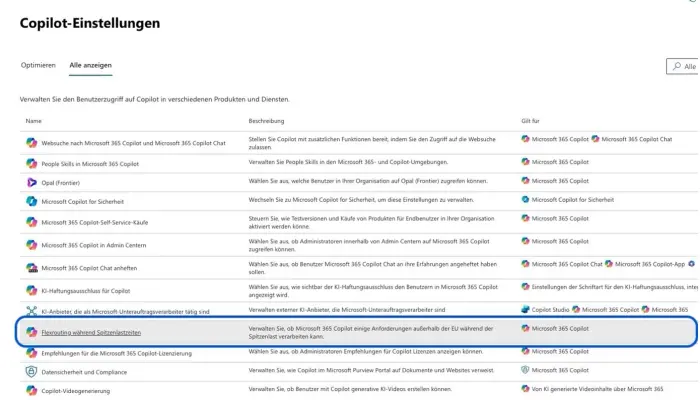
Task: Click Von KI generierte Videoinhalte label
Action: [597, 389]
